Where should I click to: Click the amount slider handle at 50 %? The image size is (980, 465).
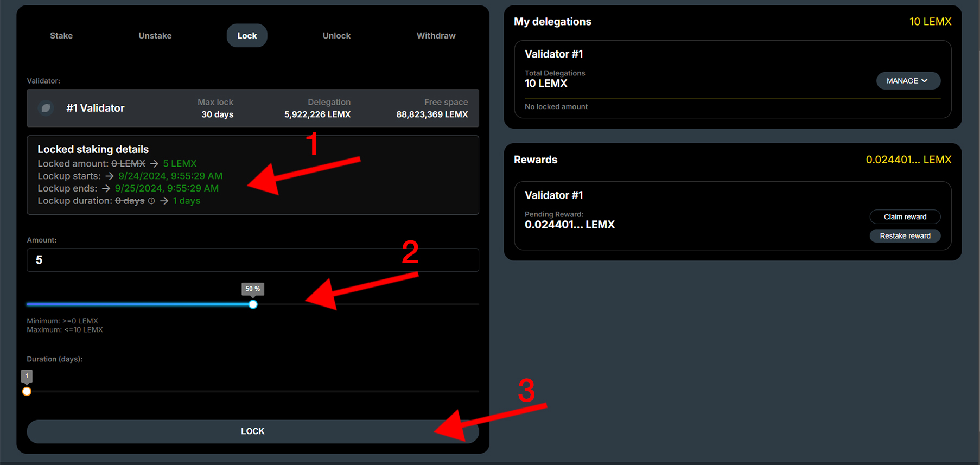pos(253,304)
